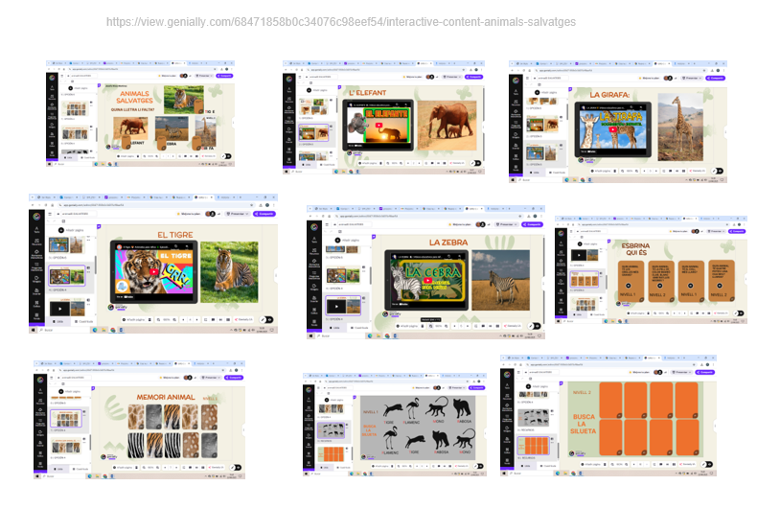Viewport: 757px width, 532px height.
Task: Open Fondo background tool in El Tigre sidebar
Action: 36,316
